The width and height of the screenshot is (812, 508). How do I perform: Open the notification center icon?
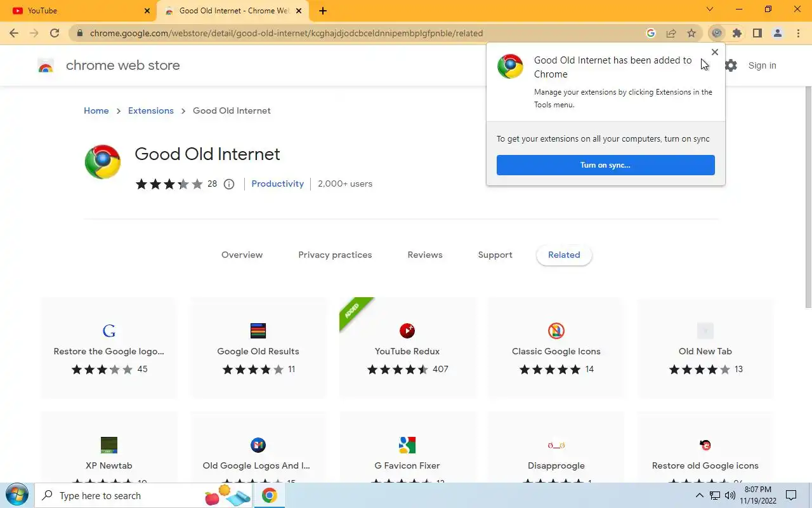click(791, 495)
